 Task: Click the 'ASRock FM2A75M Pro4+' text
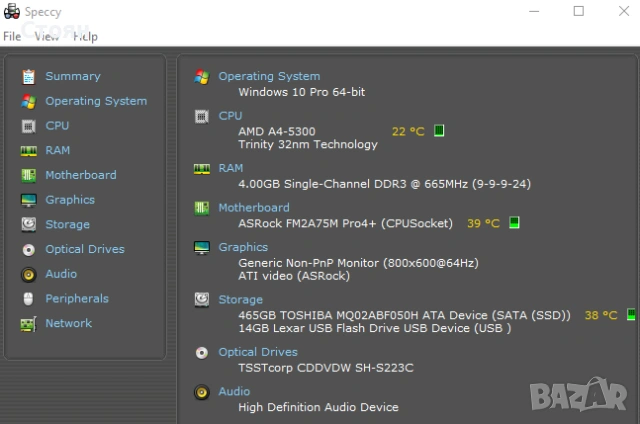[346, 224]
